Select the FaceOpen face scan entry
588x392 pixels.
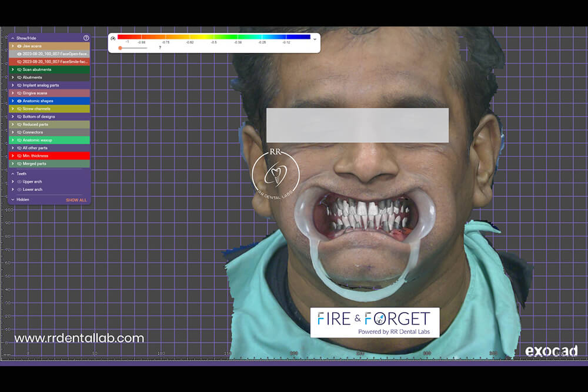coord(55,53)
